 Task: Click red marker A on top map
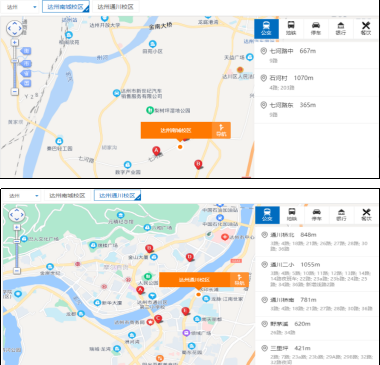click(x=156, y=151)
